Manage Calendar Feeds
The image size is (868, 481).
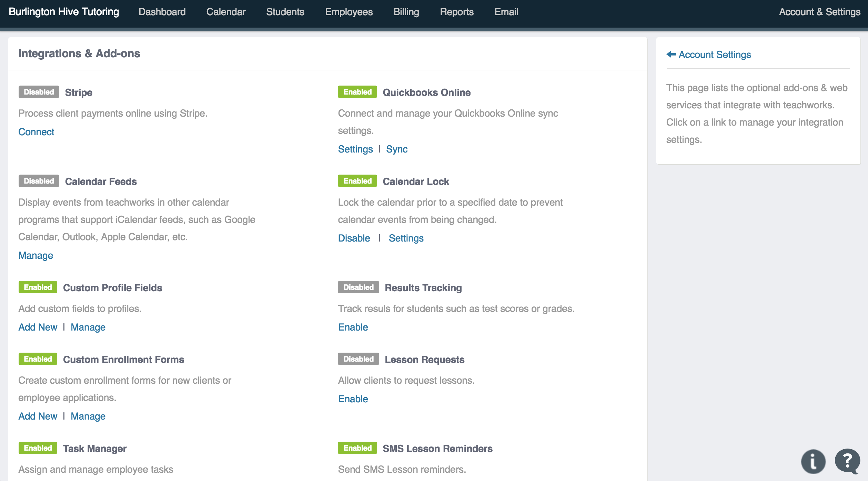coord(36,255)
